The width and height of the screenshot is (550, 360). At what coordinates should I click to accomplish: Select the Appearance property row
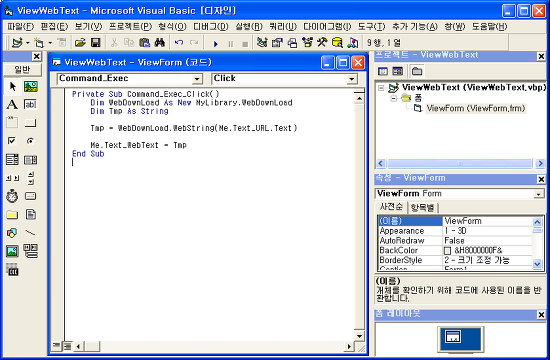click(x=455, y=231)
